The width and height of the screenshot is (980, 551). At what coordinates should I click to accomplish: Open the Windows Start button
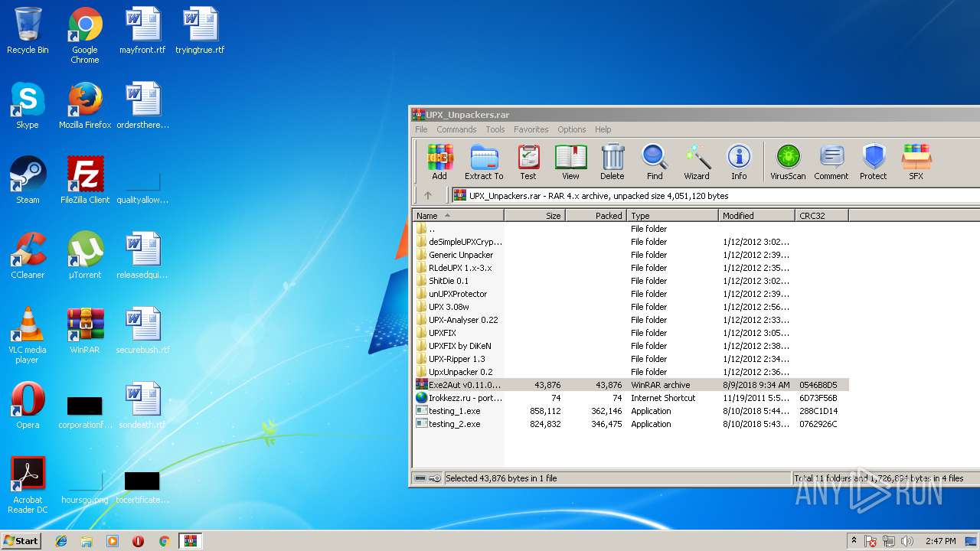21,541
